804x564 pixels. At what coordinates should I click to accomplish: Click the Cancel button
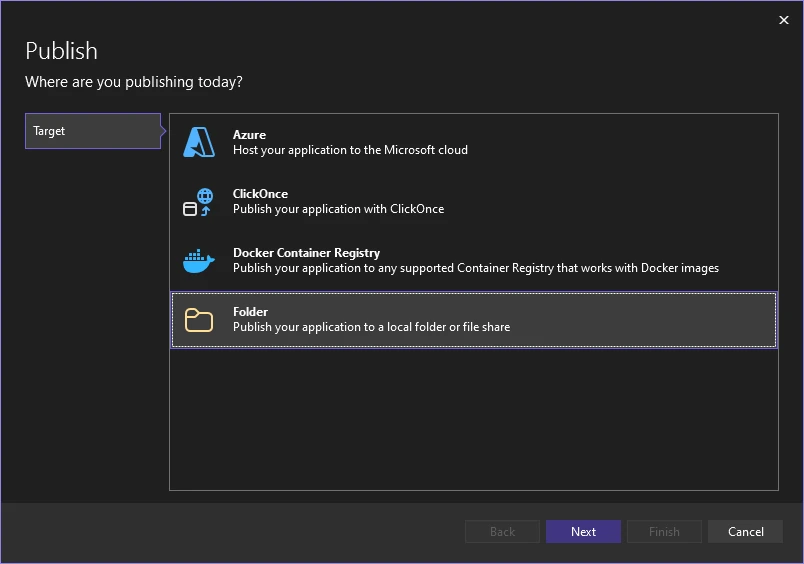tap(745, 532)
